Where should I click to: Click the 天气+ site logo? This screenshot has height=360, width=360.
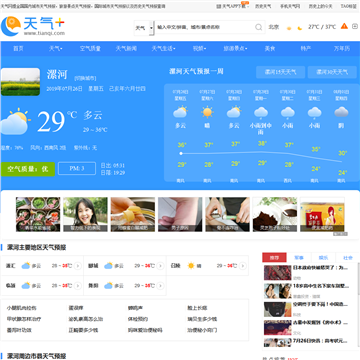click(33, 26)
